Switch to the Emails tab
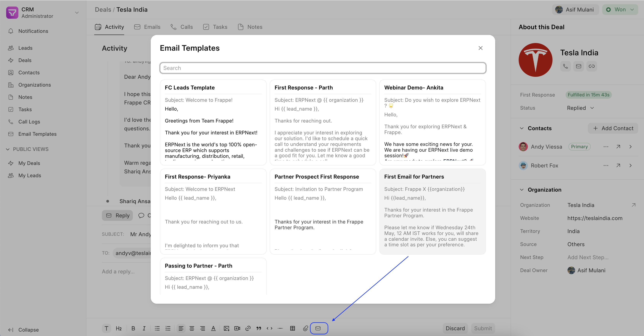Viewport: 644px width, 336px height. coord(147,27)
